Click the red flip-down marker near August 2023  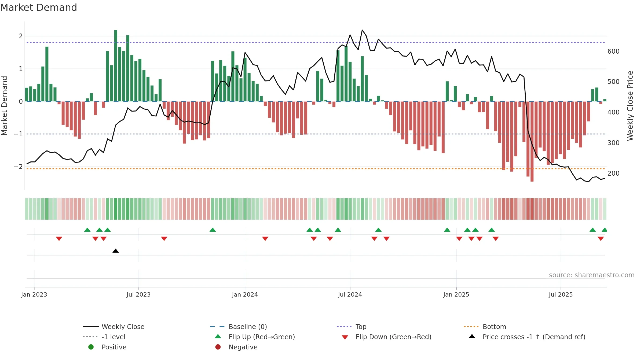[164, 239]
